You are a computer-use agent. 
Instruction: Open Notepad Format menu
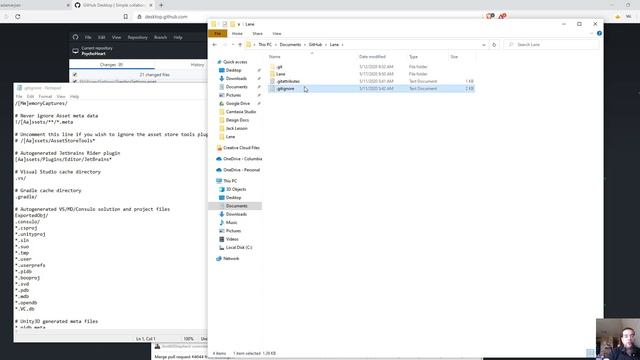click(45, 97)
